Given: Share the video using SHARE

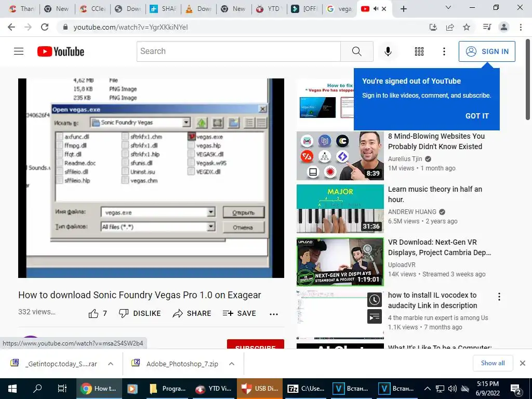Looking at the screenshot, I should (x=192, y=313).
